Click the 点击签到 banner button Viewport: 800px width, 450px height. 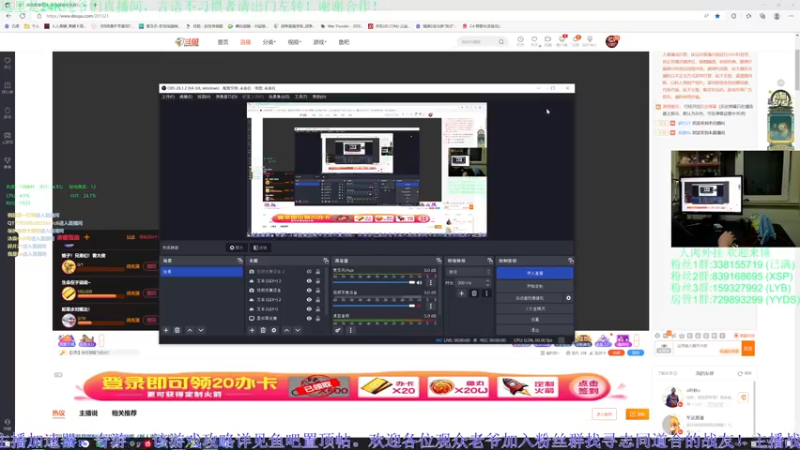click(x=588, y=387)
